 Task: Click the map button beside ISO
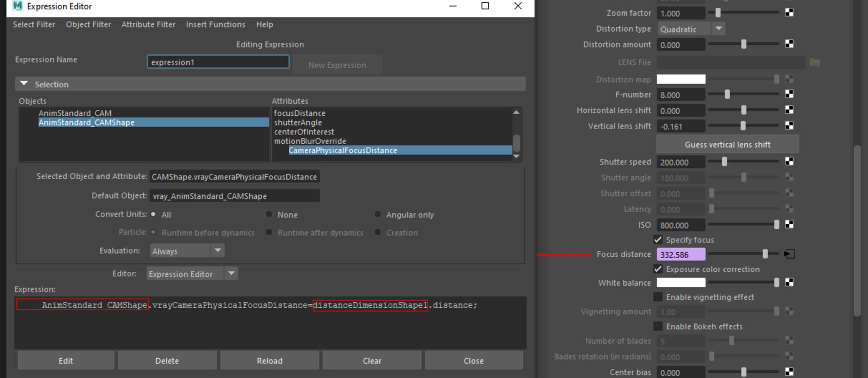789,224
